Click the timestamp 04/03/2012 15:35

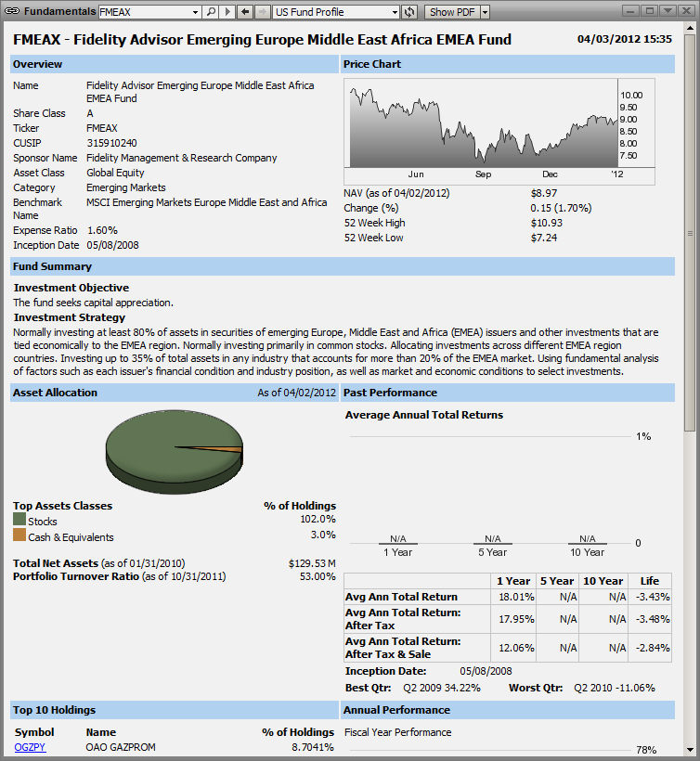[625, 39]
